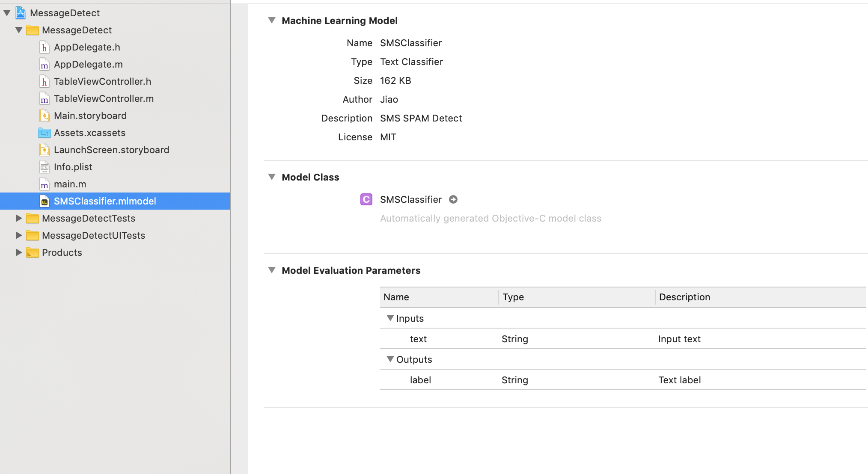Click the Products folder icon
The width and height of the screenshot is (868, 474).
tap(33, 252)
